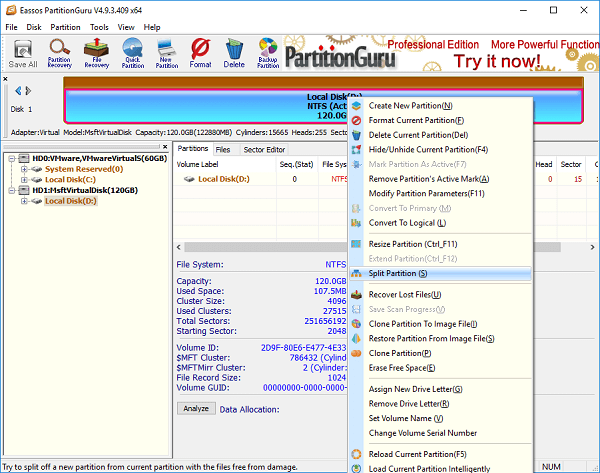
Task: Click the partition table's left scroll arrow
Action: point(179,247)
